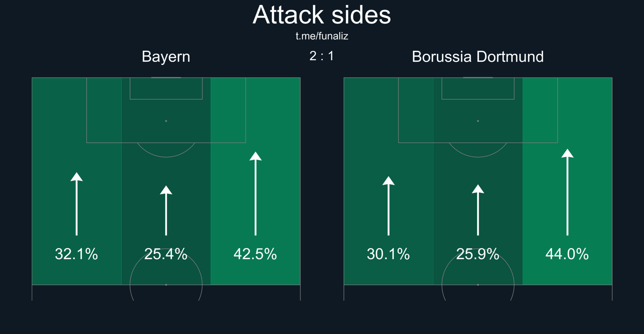
Task: Open the t.me/funaliz link
Action: click(322, 36)
